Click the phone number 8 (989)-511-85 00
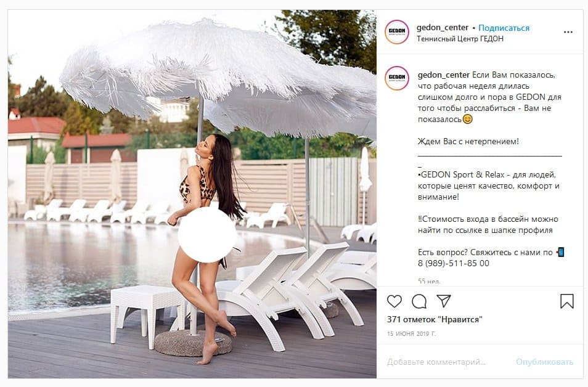Screen dimensions: 588x387 coord(454,263)
